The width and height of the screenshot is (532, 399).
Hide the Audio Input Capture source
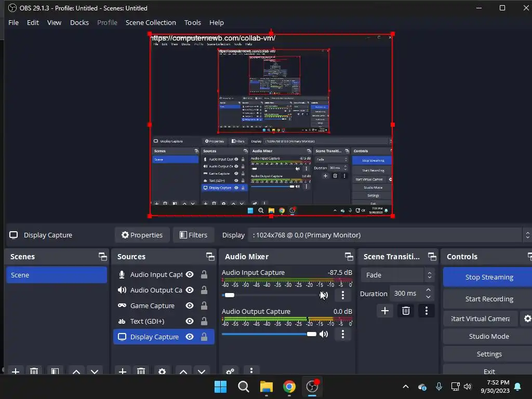190,274
